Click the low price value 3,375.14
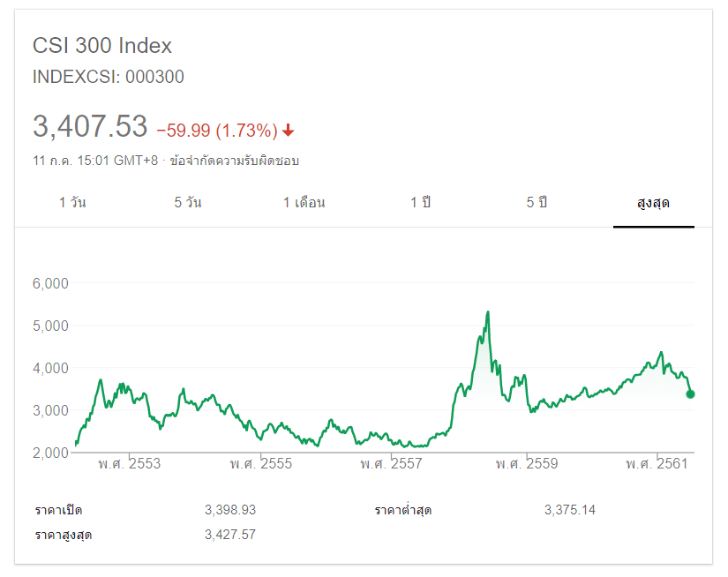This screenshot has height=577, width=728. [x=570, y=510]
